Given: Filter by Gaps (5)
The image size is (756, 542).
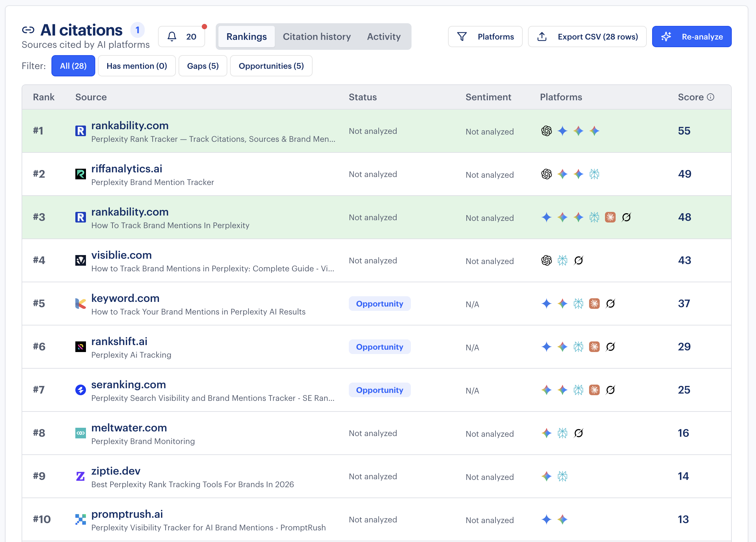Looking at the screenshot, I should pyautogui.click(x=203, y=66).
